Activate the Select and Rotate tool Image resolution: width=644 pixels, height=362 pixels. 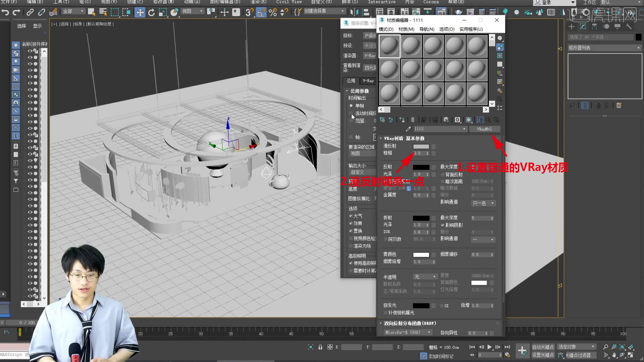point(151,12)
